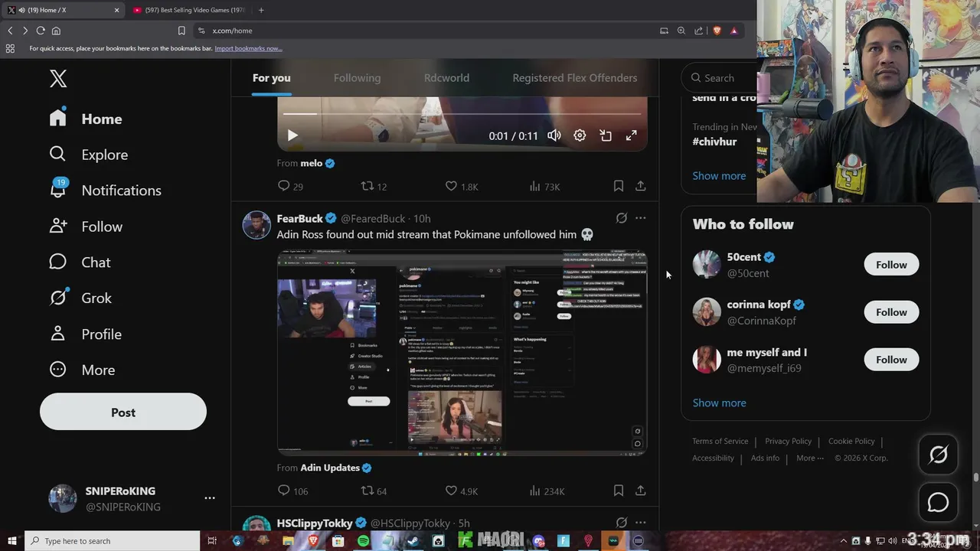Screen dimensions: 980x551
Task: Open FearBuck display name link
Action: tap(300, 219)
